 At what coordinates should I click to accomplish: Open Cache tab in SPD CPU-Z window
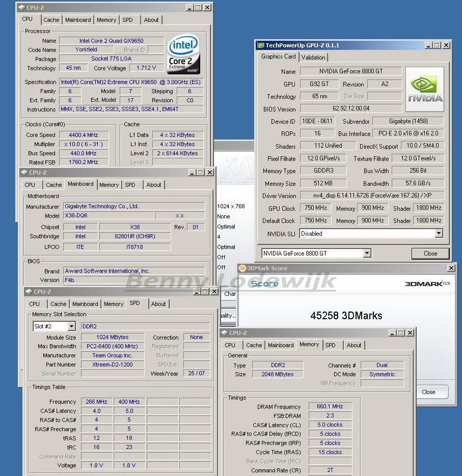58,304
